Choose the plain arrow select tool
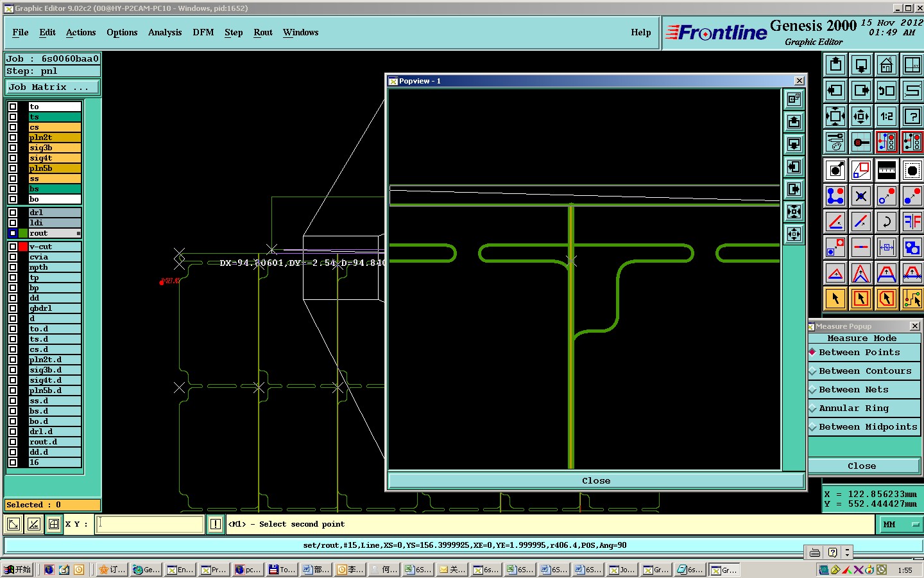The width and height of the screenshot is (924, 578). point(835,299)
